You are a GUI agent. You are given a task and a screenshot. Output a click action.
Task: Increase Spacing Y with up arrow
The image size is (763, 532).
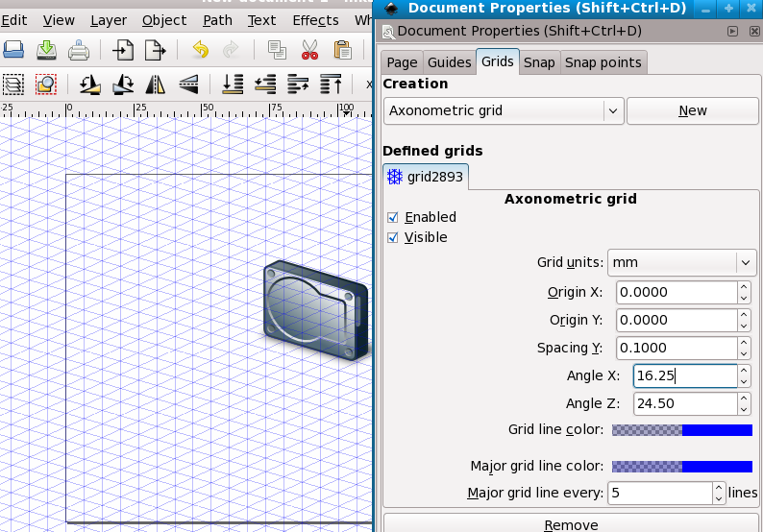pyautogui.click(x=744, y=343)
